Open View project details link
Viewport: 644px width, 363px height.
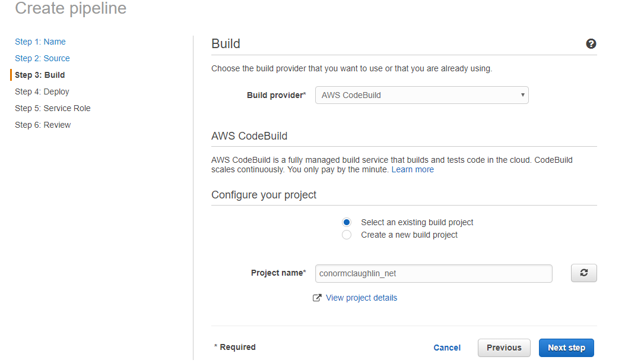coord(361,298)
